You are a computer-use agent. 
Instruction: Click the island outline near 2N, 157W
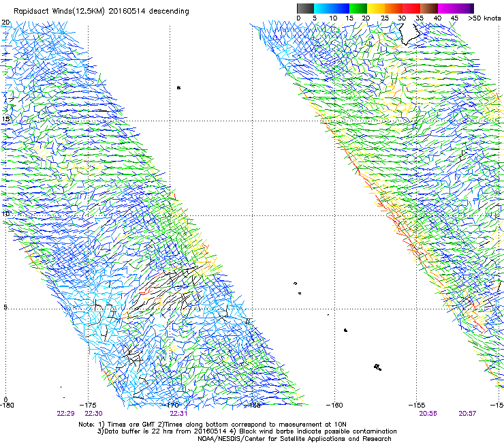pyautogui.click(x=378, y=367)
